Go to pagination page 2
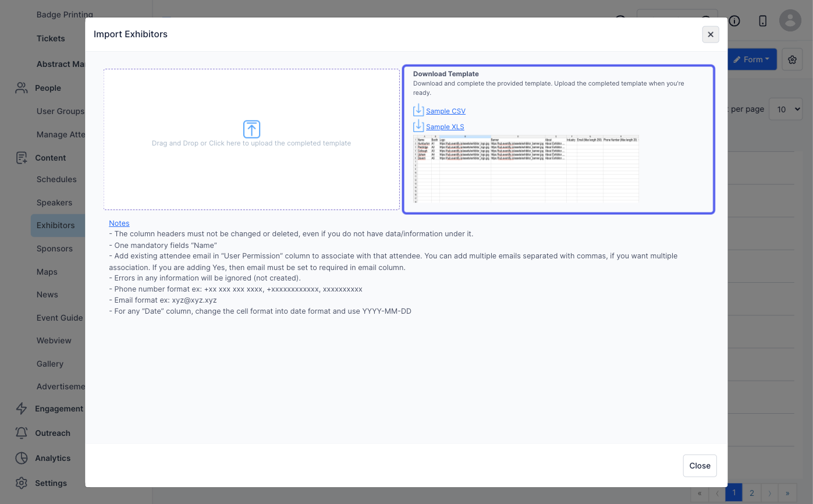The width and height of the screenshot is (813, 504). click(x=752, y=493)
